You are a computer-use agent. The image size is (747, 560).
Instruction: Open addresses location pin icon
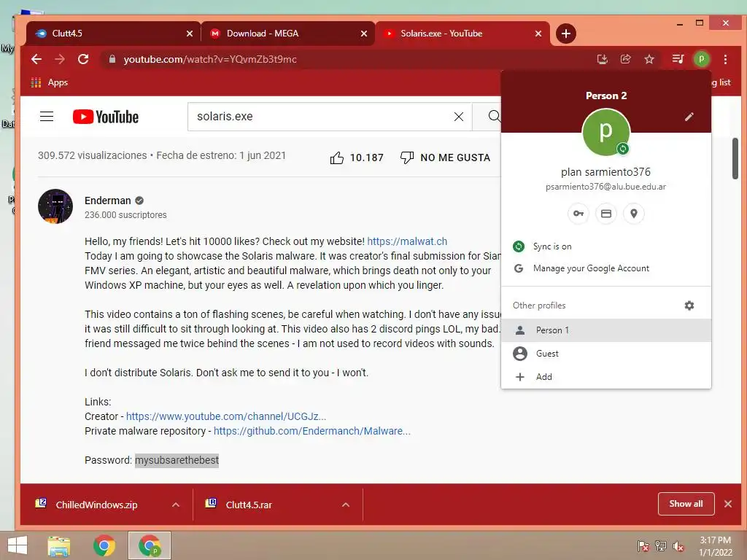click(634, 214)
